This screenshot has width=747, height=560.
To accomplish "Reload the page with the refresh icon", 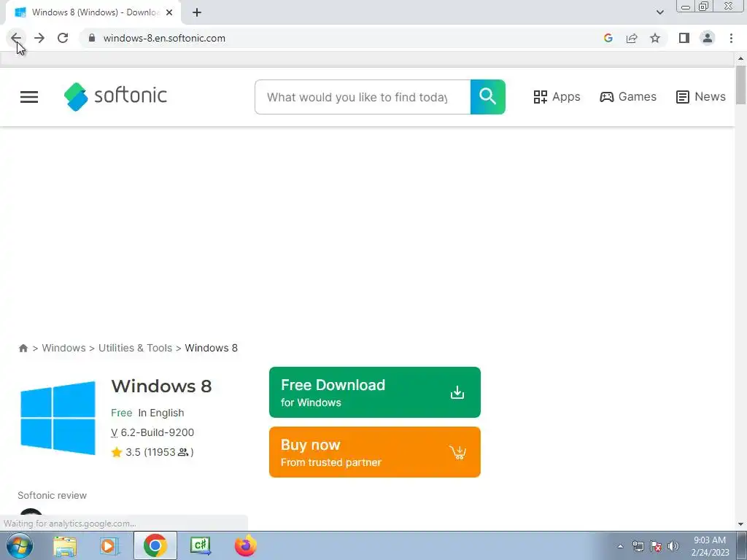I will pyautogui.click(x=63, y=38).
